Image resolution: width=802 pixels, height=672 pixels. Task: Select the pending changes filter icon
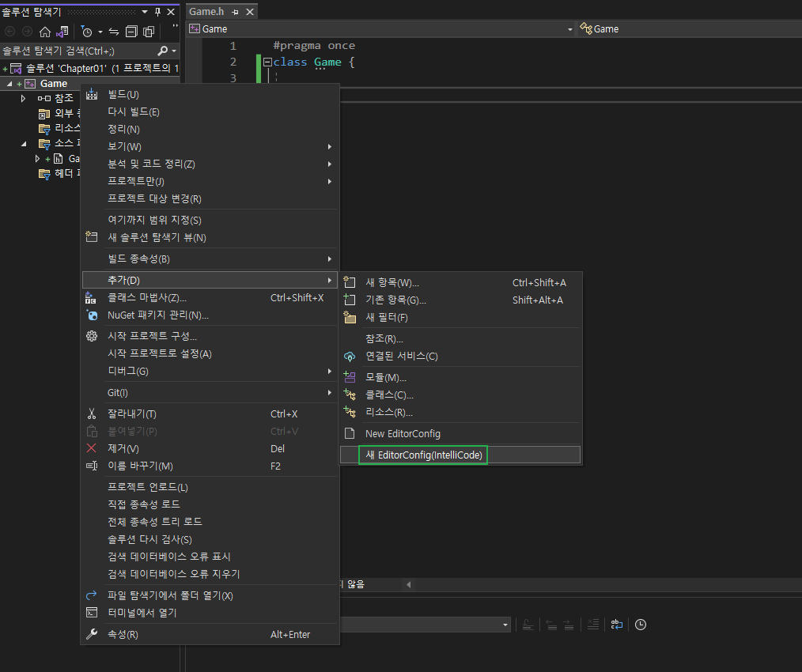tap(87, 32)
